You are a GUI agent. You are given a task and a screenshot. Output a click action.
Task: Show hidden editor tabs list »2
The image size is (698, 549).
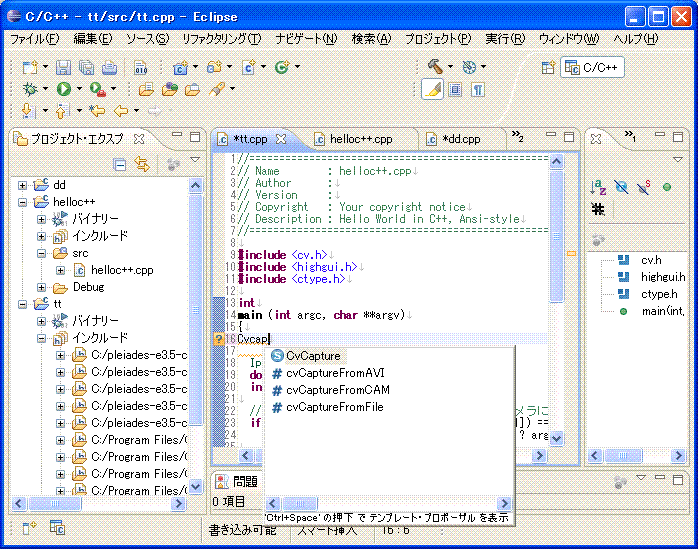[517, 136]
